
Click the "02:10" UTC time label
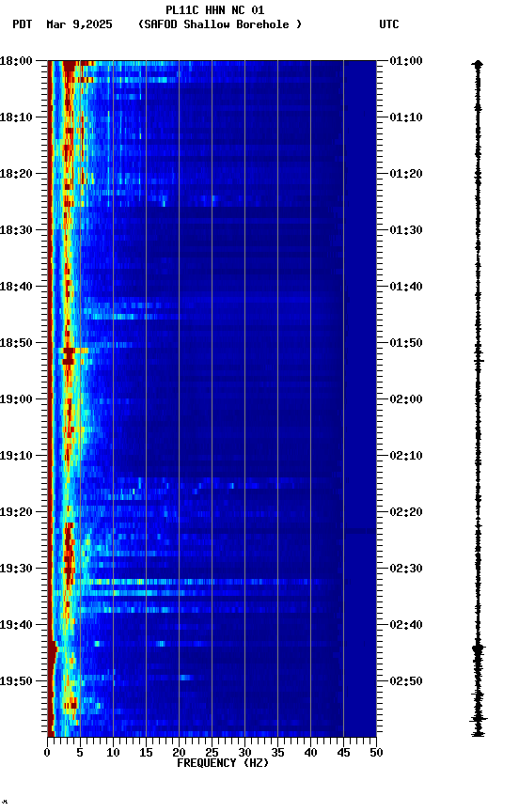[406, 456]
